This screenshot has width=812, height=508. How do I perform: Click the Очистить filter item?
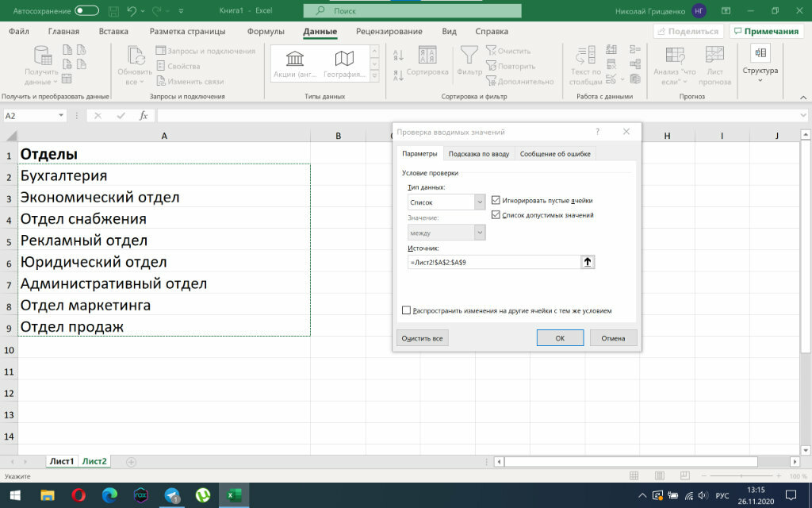point(508,51)
